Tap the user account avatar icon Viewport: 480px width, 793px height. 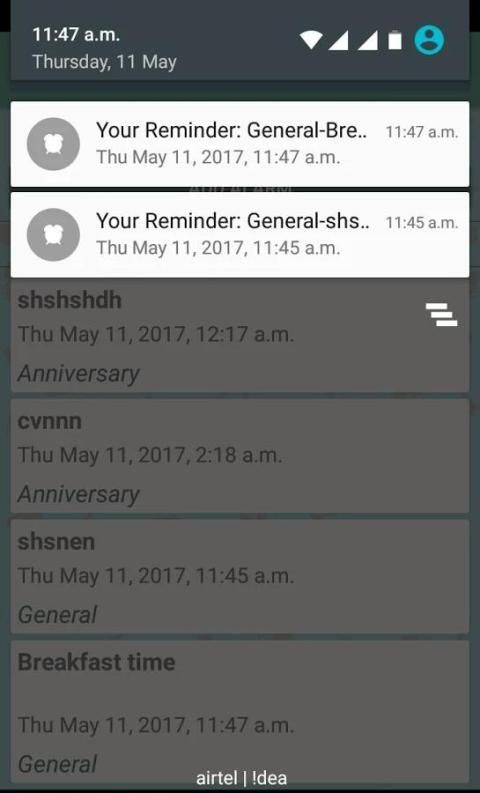(x=429, y=40)
